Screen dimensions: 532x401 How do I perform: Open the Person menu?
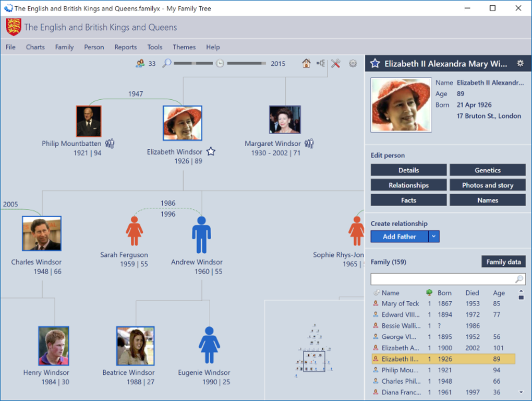click(94, 47)
